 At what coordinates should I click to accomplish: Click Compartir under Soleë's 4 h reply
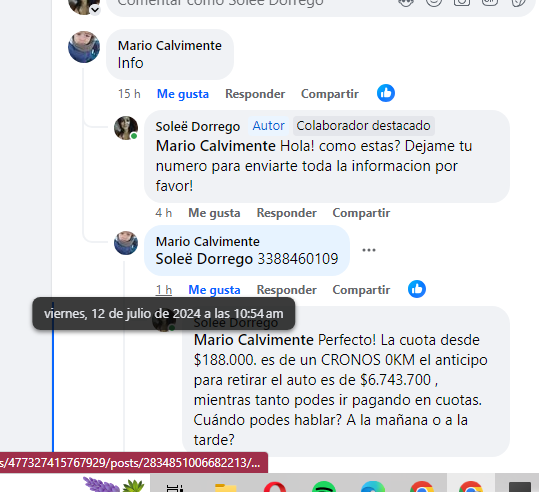point(361,213)
